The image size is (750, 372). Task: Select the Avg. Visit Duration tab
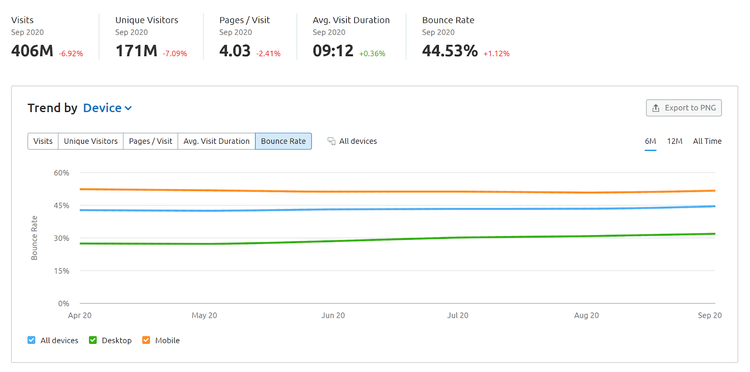click(x=217, y=142)
